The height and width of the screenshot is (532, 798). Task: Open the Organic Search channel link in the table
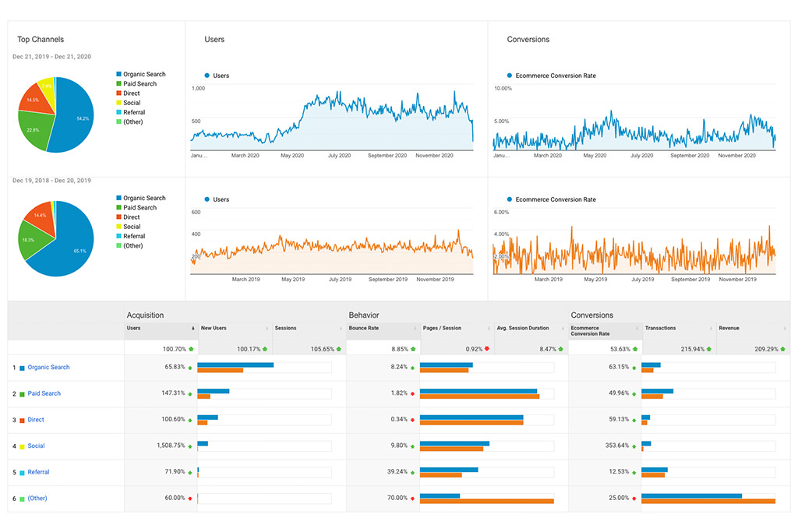point(48,368)
